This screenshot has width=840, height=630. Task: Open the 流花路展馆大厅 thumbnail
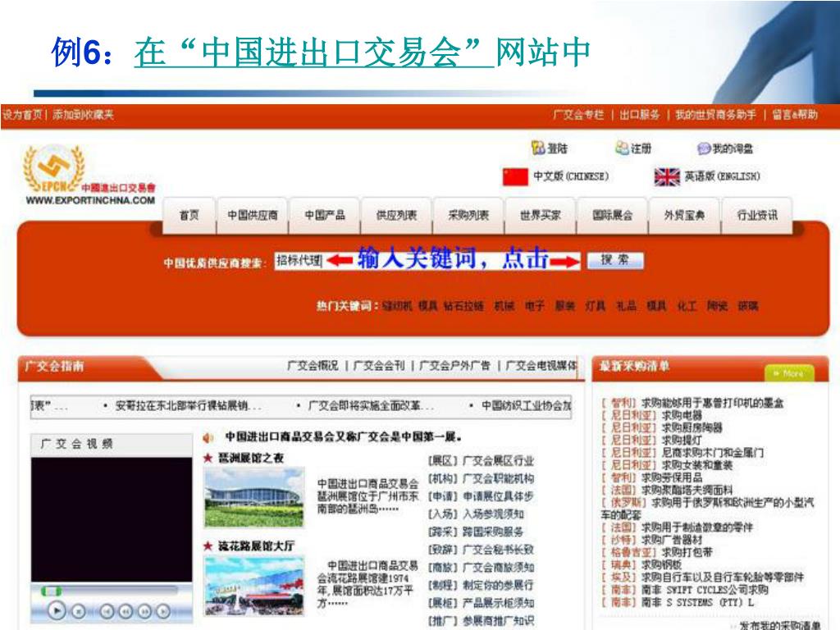click(x=254, y=586)
